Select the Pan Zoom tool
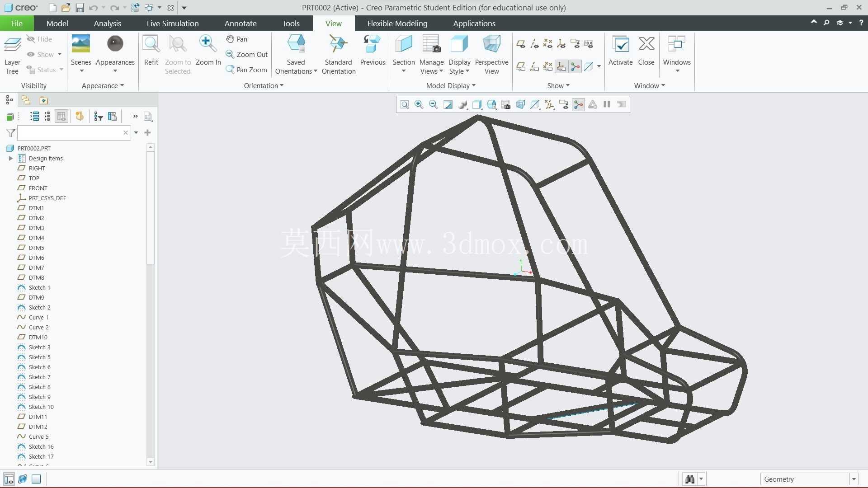This screenshot has height=488, width=868. coord(246,70)
